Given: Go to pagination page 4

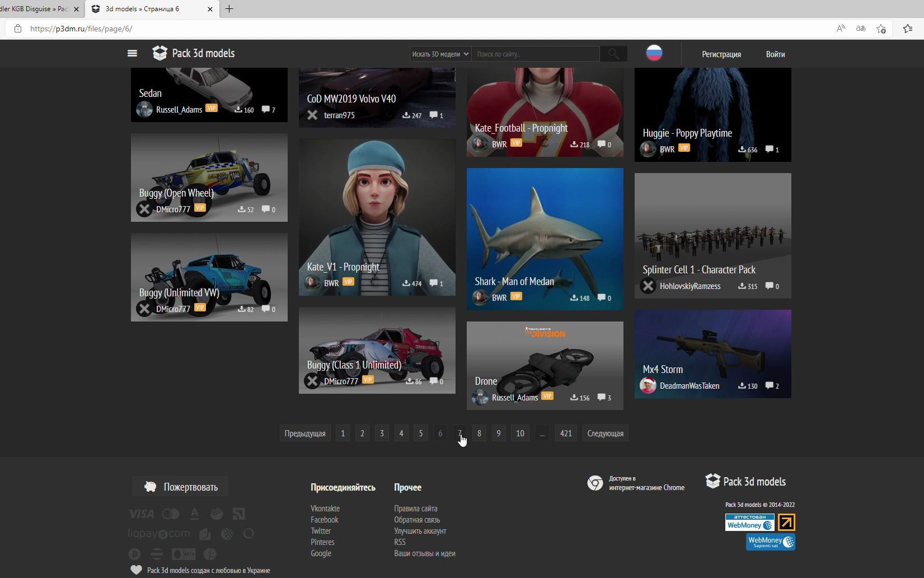Looking at the screenshot, I should [401, 433].
